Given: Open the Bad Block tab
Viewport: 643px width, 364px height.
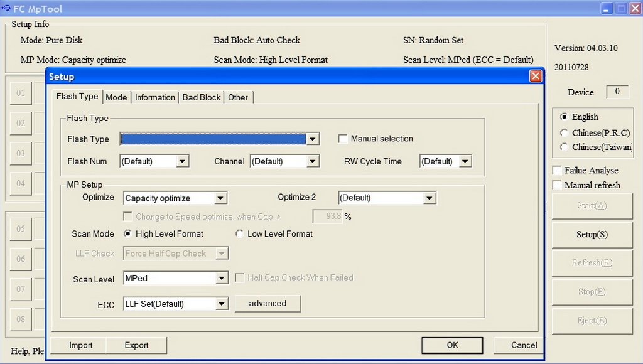Looking at the screenshot, I should pyautogui.click(x=202, y=97).
